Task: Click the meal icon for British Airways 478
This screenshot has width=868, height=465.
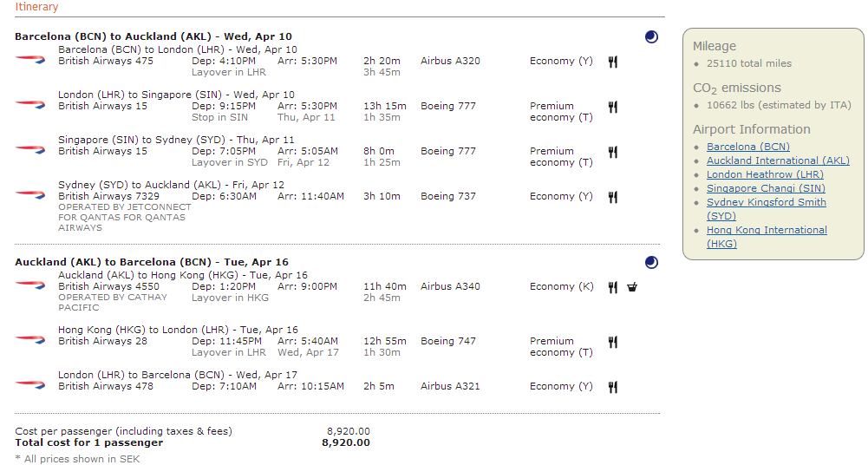Action: click(x=613, y=387)
